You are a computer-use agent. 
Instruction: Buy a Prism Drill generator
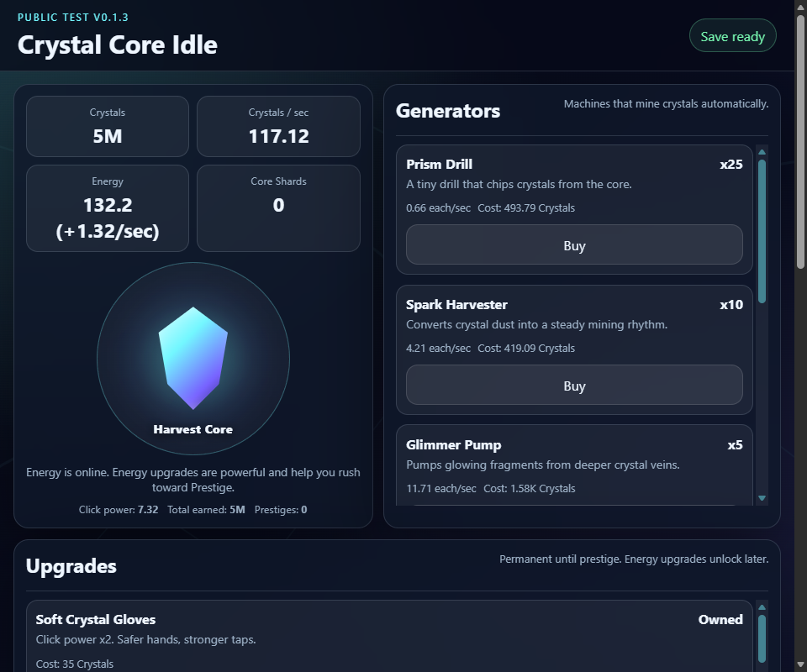(574, 244)
